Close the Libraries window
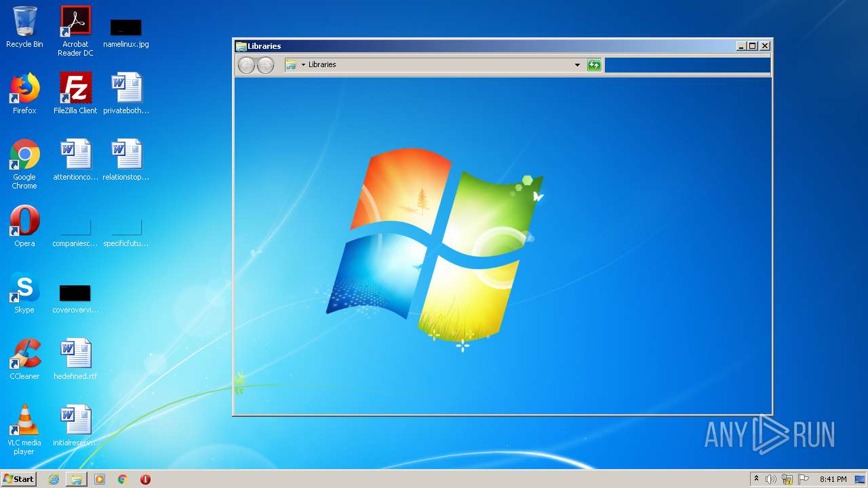Image resolution: width=868 pixels, height=488 pixels. click(765, 46)
